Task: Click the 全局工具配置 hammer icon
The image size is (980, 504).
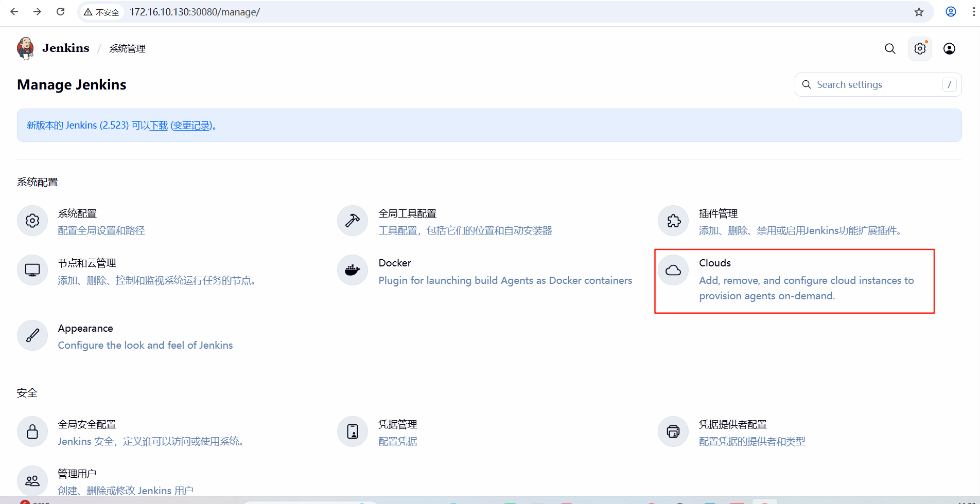Action: [353, 221]
